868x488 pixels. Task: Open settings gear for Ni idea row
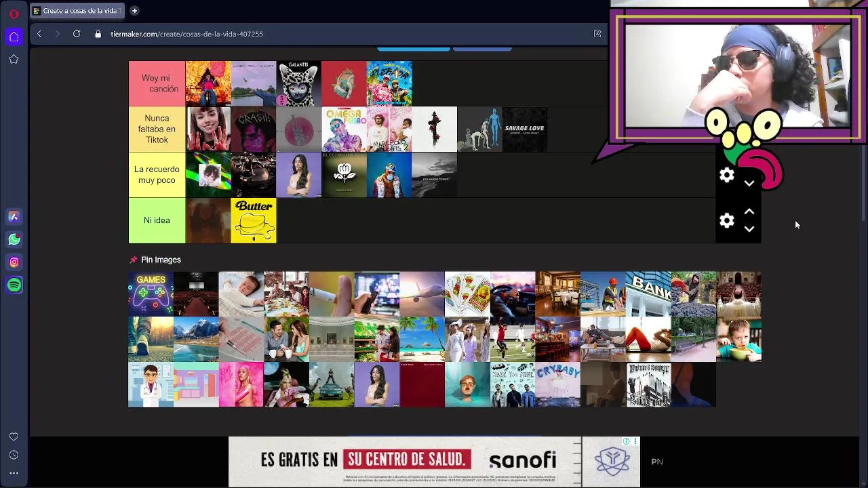(727, 220)
